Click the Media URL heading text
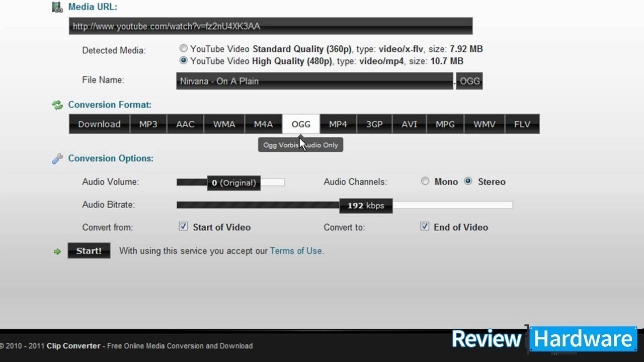The height and width of the screenshot is (362, 644). (93, 7)
